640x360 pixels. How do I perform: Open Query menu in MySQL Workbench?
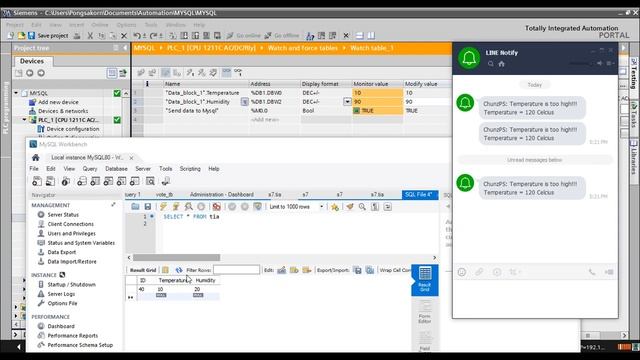pos(90,169)
